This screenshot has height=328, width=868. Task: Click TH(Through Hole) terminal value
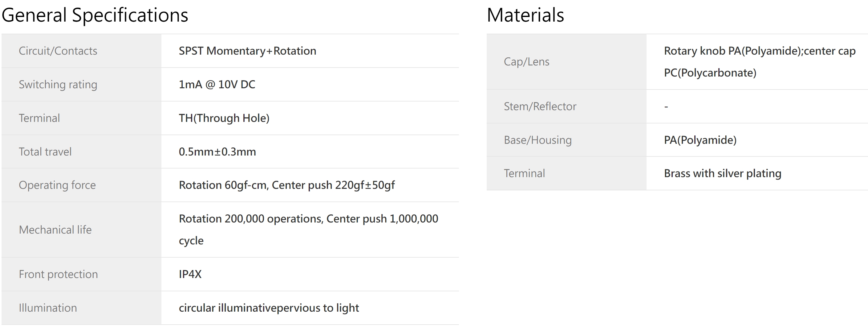pyautogui.click(x=224, y=118)
